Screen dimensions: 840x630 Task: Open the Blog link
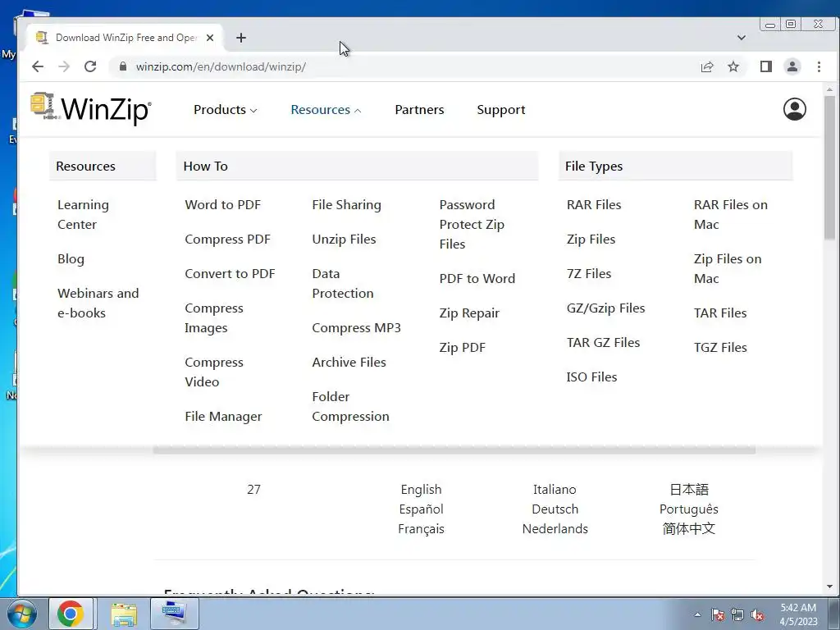(x=71, y=258)
